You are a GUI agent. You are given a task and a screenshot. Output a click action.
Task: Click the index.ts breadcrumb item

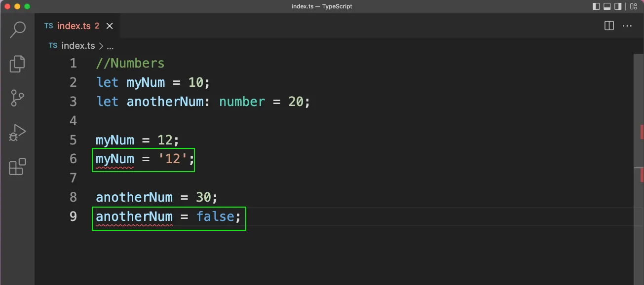tap(78, 45)
